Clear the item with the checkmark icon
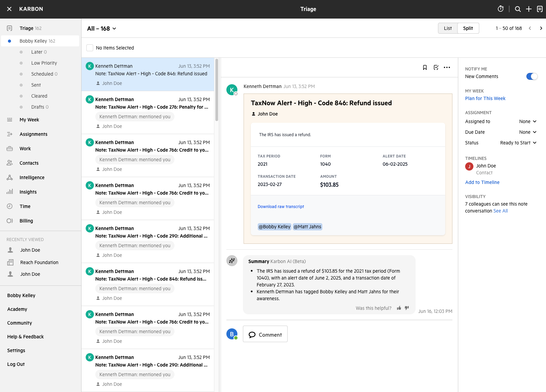Screen dimensions: 546x392 coord(436,67)
